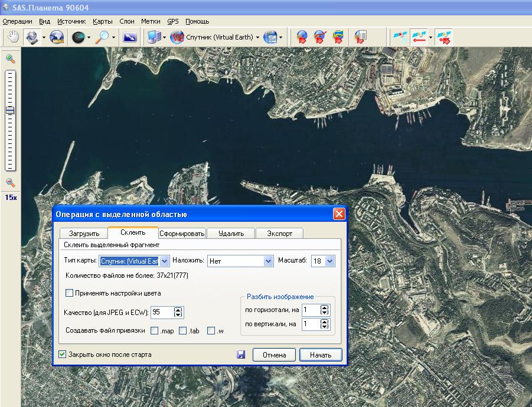532x407 pixels.
Task: Click the blue fullscreen map icon
Action: (x=129, y=37)
